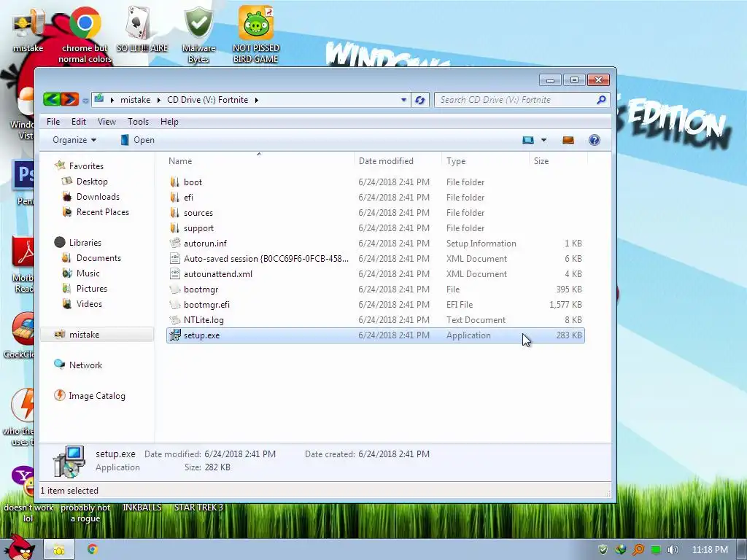Screen dimensions: 747x560
Task: Click the Explorer taskbar button
Action: point(58,550)
